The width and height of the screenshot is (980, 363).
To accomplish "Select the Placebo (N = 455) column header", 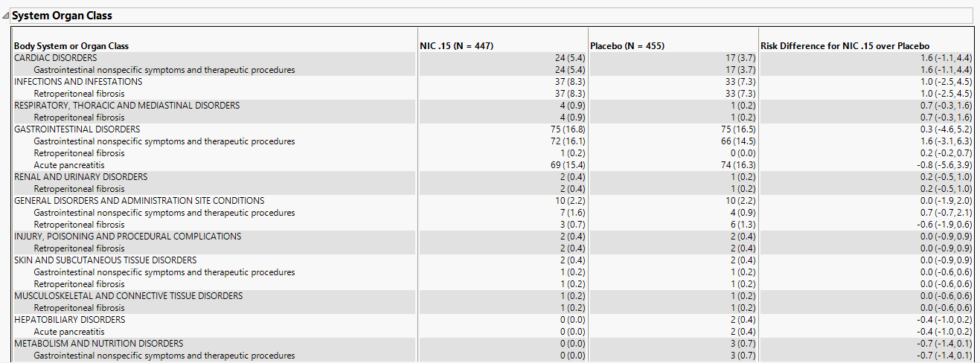I will (627, 46).
